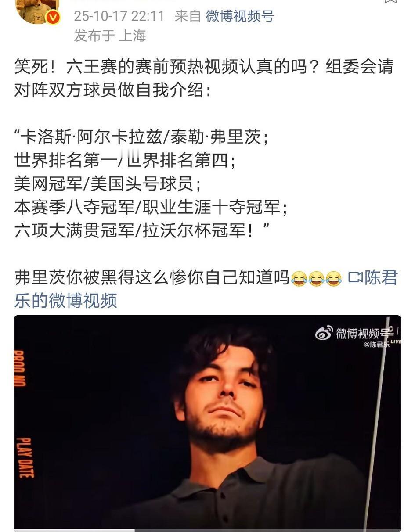Open the 微博视频号 source link
Image resolution: width=415 pixels, height=532 pixels.
coord(240,16)
